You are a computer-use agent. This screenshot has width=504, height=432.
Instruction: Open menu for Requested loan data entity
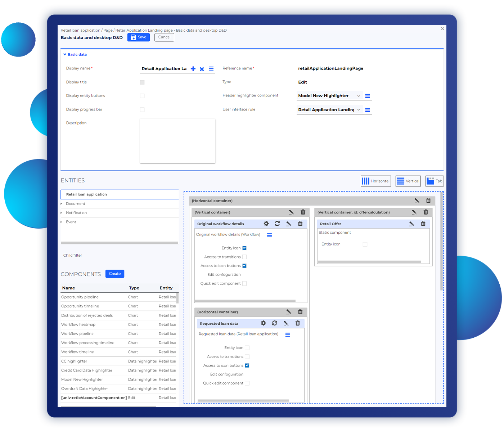coord(288,334)
